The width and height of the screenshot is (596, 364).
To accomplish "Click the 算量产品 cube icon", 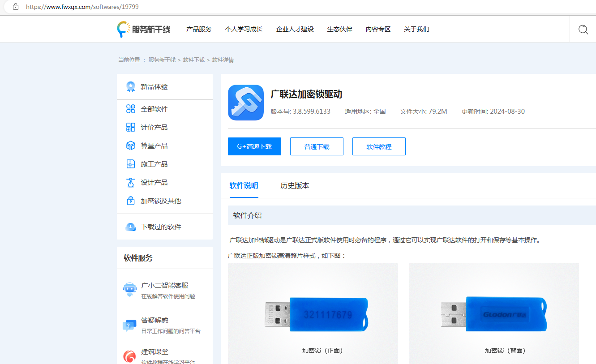I will coord(131,146).
